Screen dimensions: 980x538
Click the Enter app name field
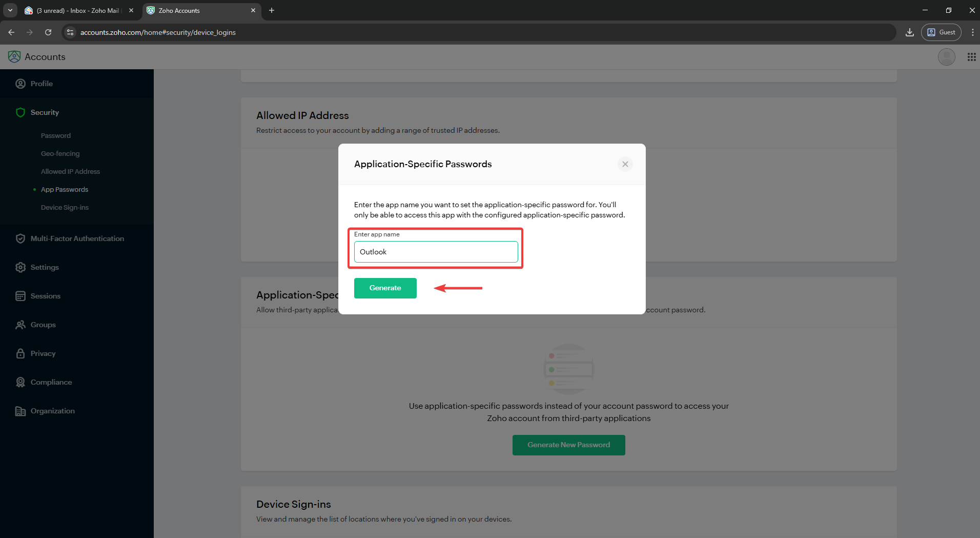coord(436,252)
